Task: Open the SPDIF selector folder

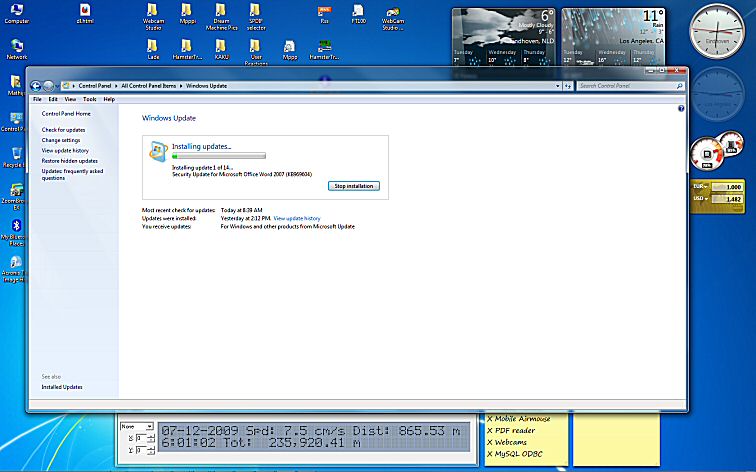Action: (256, 17)
